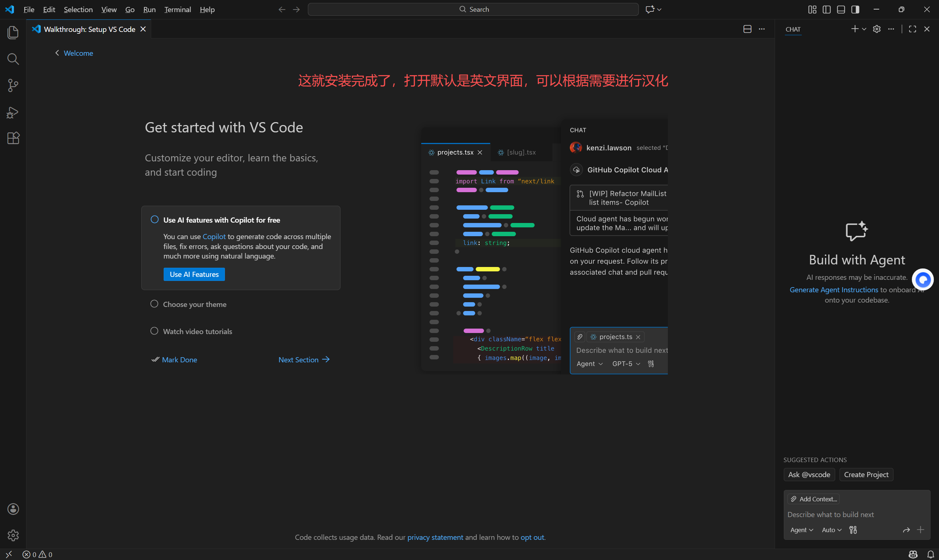
Task: Open the Explorer view in activity bar
Action: click(x=13, y=32)
